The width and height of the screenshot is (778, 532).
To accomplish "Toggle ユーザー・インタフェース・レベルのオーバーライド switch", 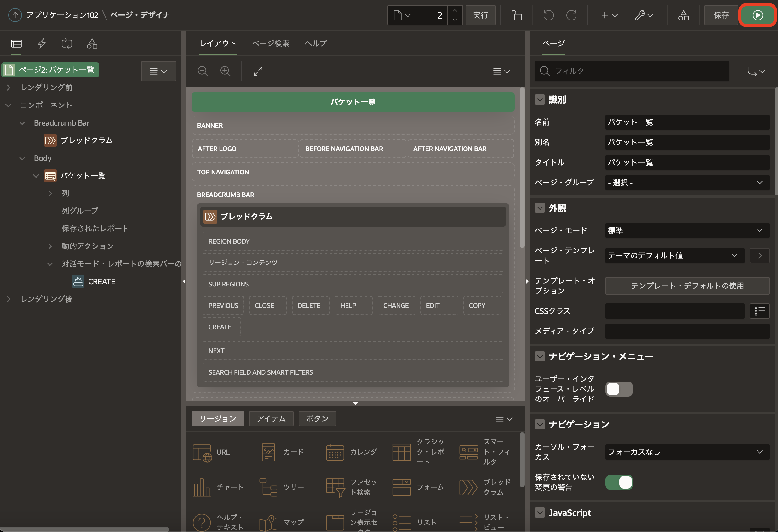I will [619, 389].
